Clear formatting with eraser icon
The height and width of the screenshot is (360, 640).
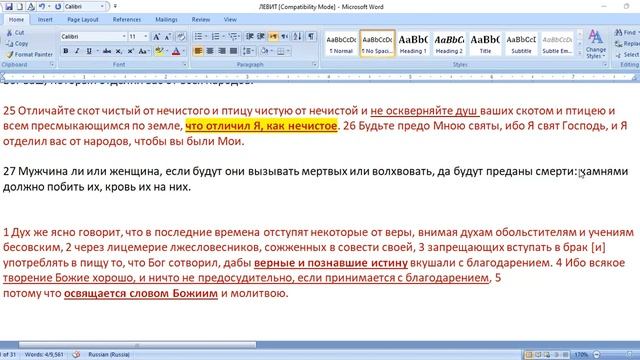pos(181,37)
